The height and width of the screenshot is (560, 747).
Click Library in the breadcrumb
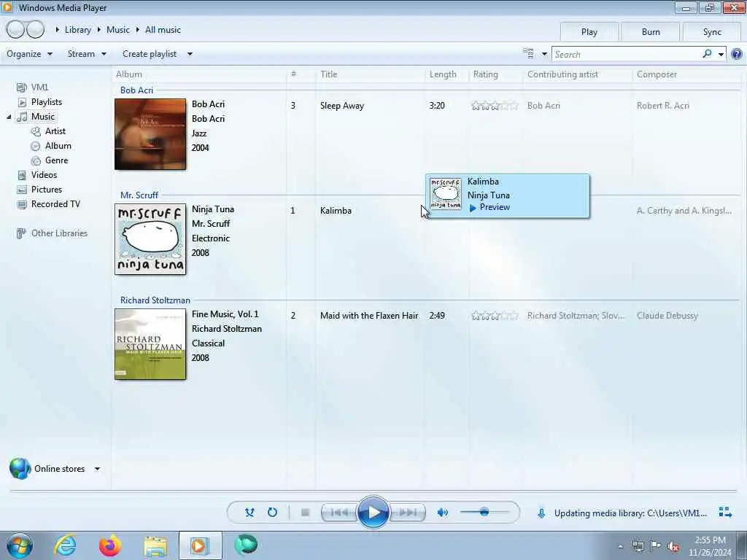(x=77, y=29)
